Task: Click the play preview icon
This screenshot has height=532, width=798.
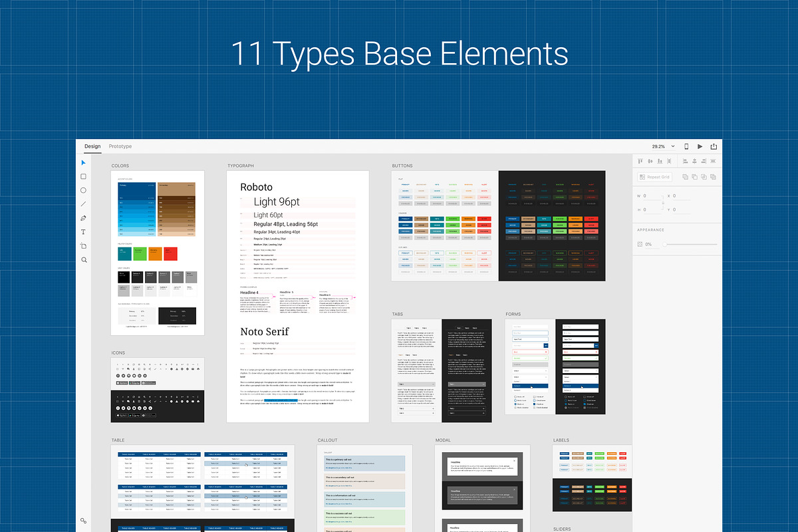Action: click(700, 146)
